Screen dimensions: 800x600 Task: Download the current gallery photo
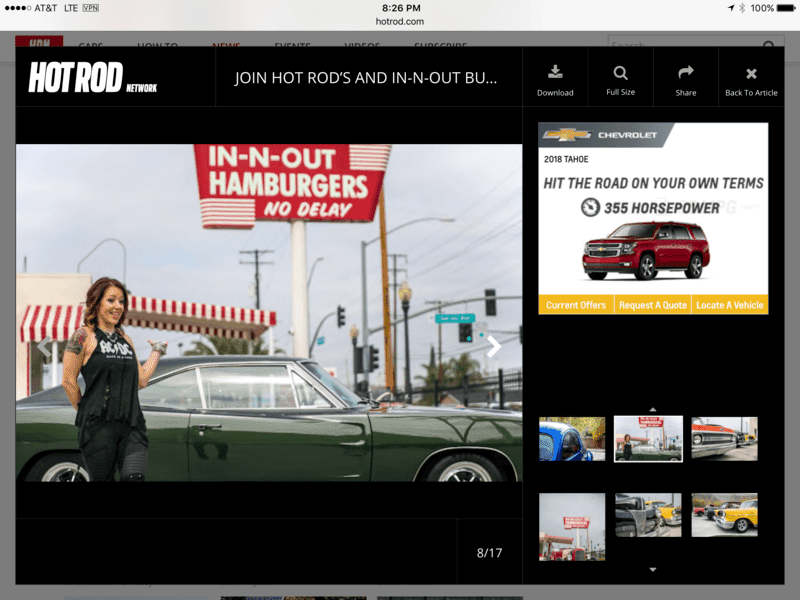coord(555,80)
